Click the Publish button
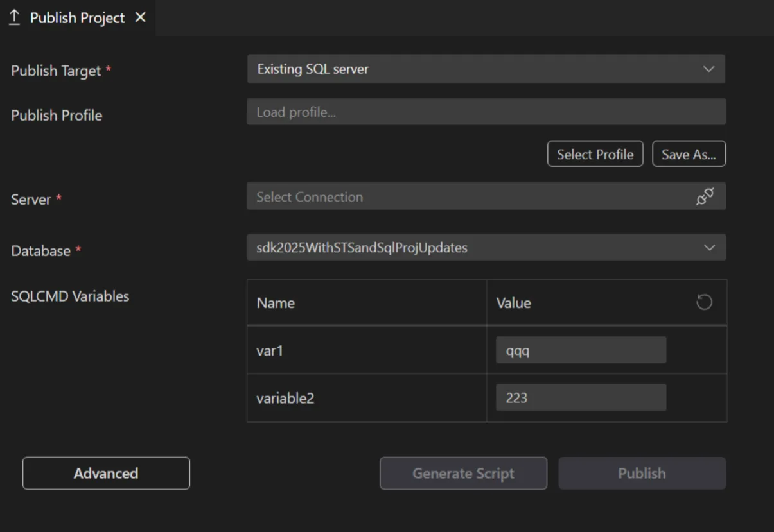The height and width of the screenshot is (532, 774). 642,473
